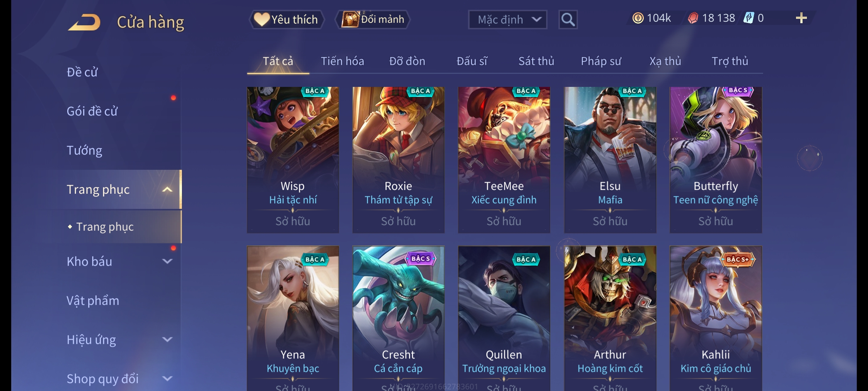The width and height of the screenshot is (868, 391).
Task: Open the search magnifier icon
Action: coord(568,20)
